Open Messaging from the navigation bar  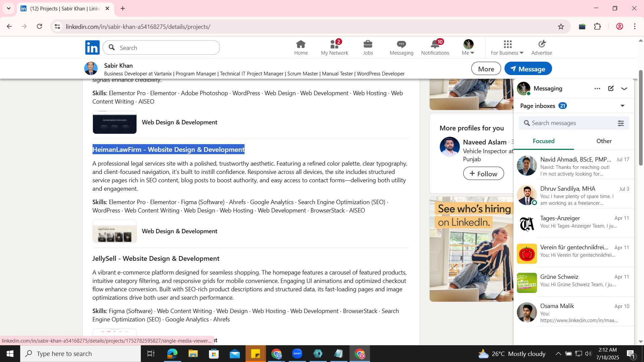401,48
